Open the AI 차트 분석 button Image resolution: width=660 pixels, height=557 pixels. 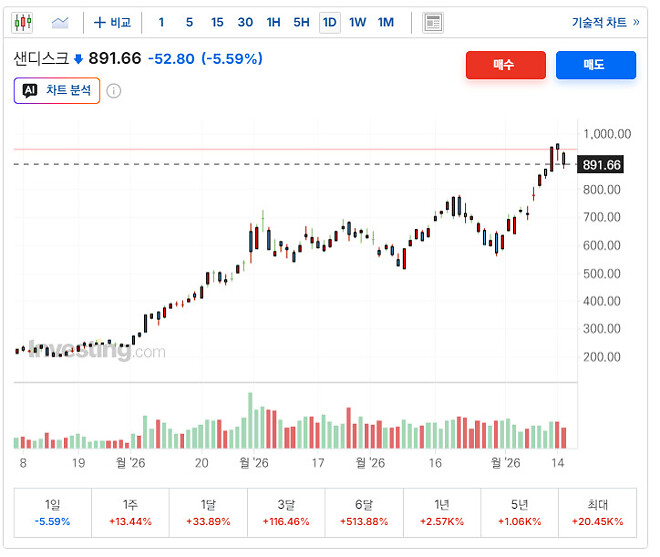pyautogui.click(x=57, y=90)
